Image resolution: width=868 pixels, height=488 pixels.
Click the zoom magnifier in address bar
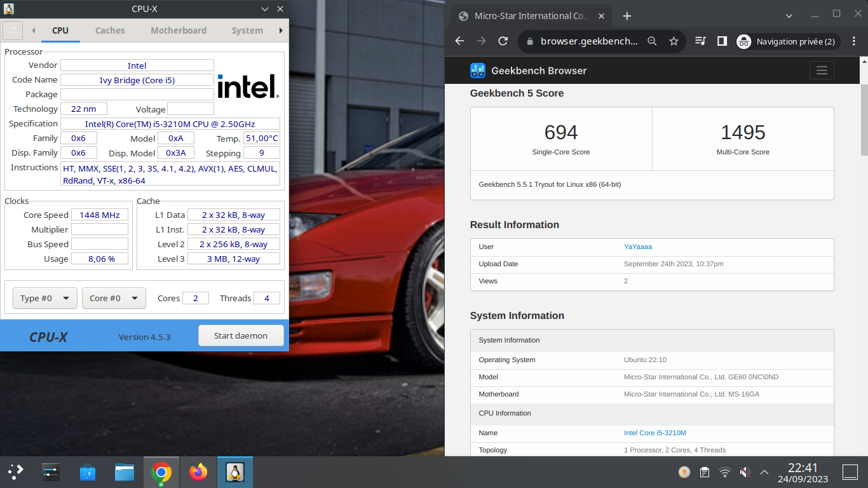tap(652, 41)
